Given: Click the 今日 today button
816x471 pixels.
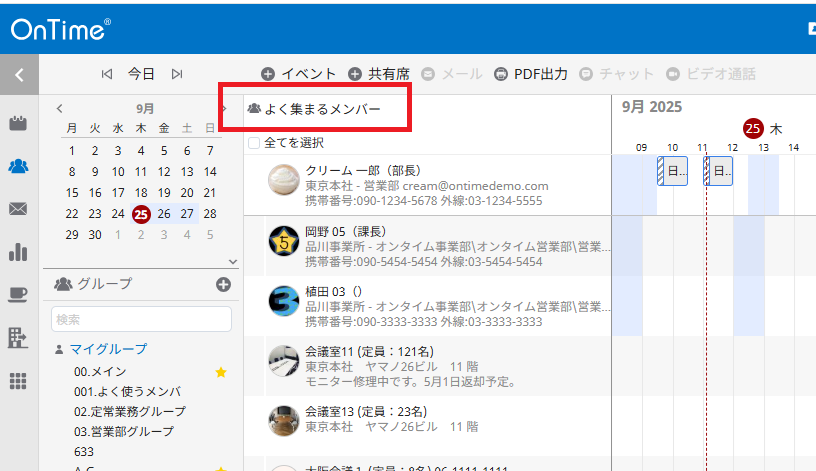Looking at the screenshot, I should tap(141, 74).
